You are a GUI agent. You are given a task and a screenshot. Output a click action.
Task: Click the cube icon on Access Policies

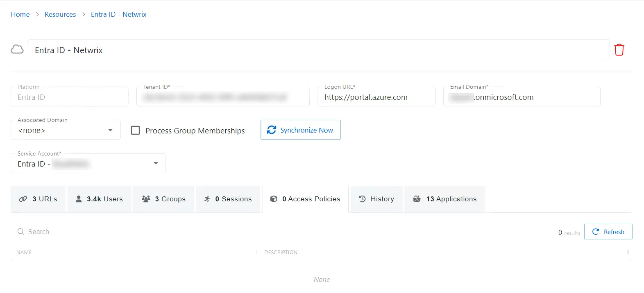(x=274, y=199)
